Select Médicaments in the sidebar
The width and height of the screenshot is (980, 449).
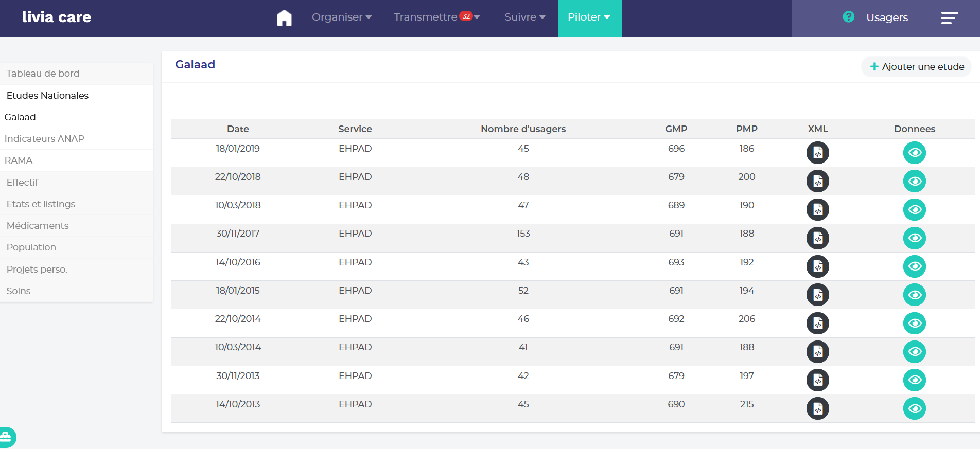[38, 226]
